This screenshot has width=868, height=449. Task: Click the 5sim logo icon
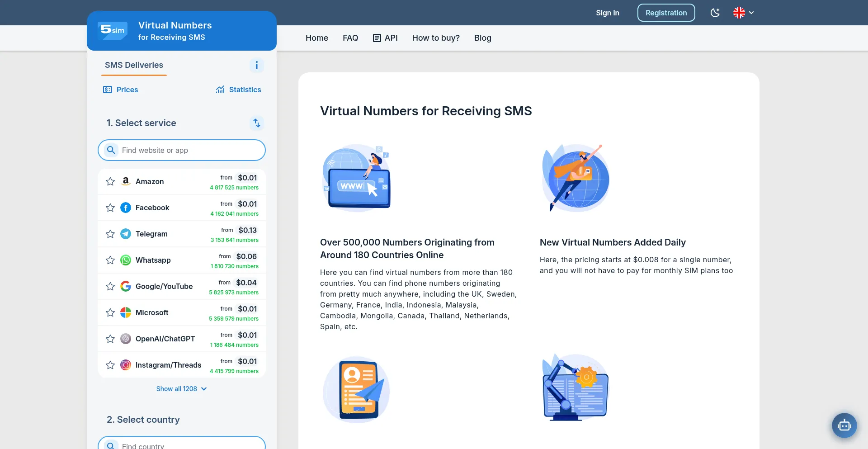coord(113,30)
